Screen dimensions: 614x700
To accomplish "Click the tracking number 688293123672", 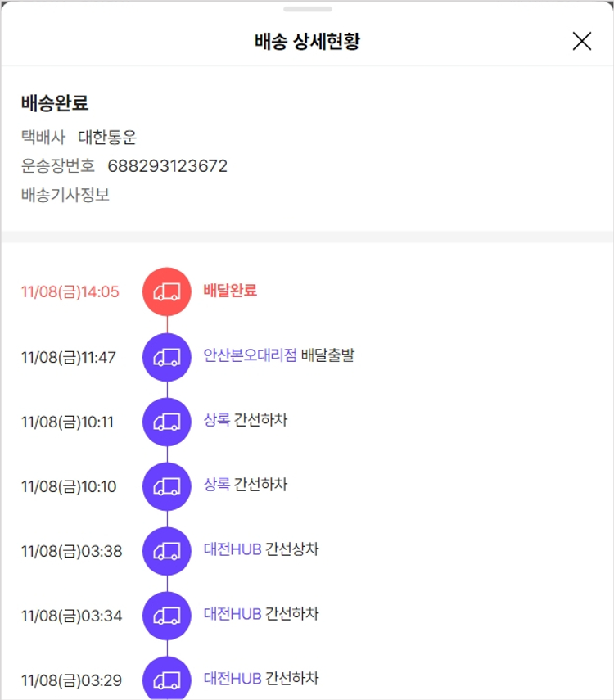I will pos(168,166).
